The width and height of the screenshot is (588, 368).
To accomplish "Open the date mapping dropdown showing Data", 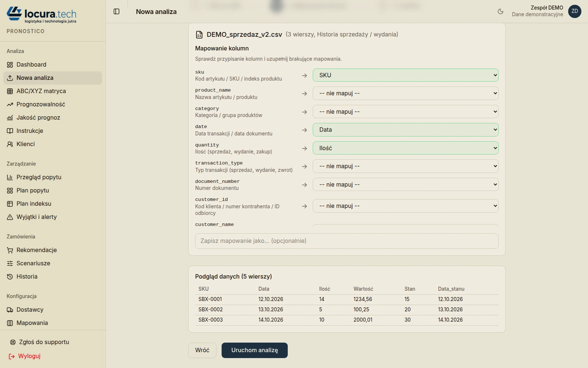I will (405, 130).
